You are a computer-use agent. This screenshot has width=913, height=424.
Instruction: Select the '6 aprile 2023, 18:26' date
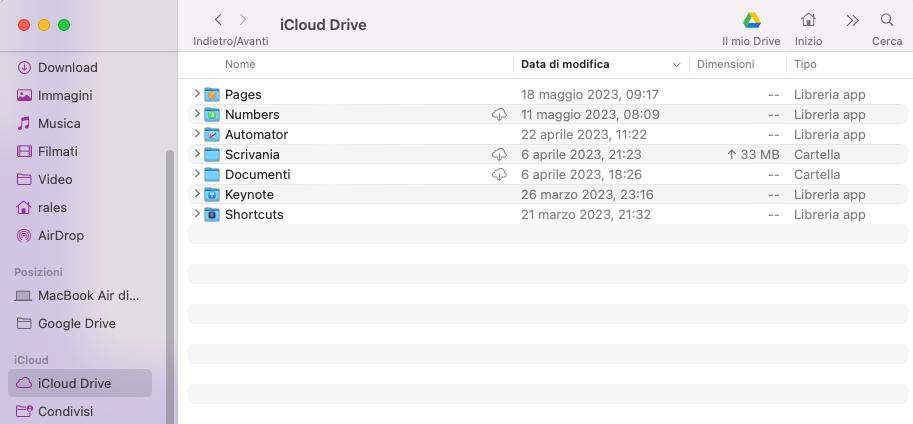click(x=581, y=175)
